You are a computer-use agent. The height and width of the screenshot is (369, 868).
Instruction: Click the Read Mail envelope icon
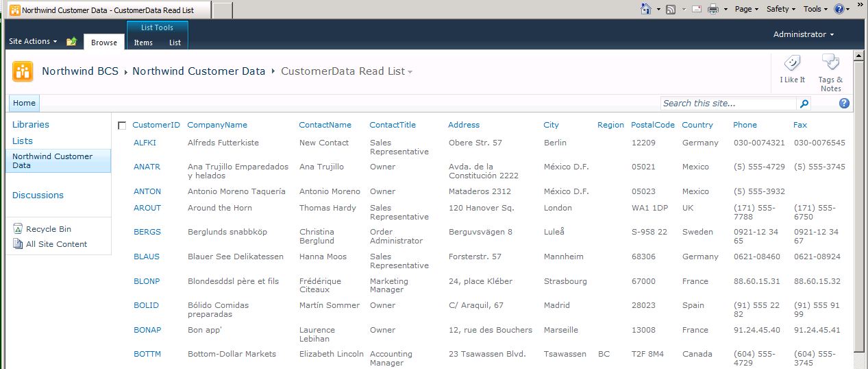[x=697, y=9]
